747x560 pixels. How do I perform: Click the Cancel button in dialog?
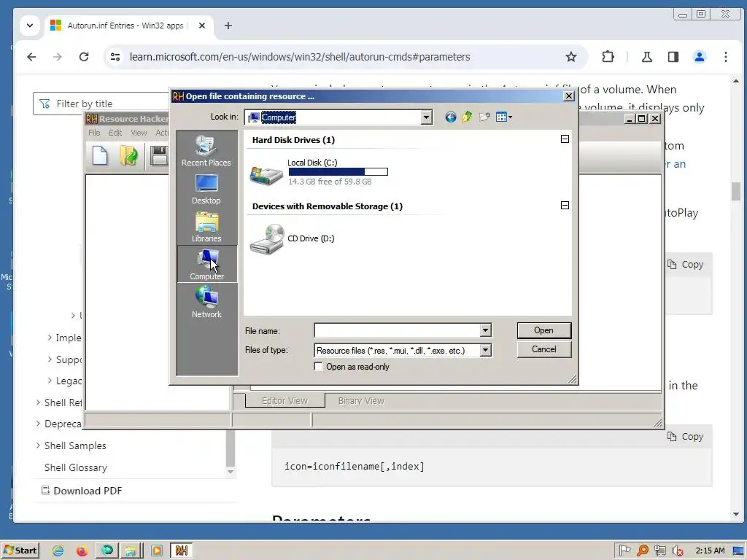tap(543, 349)
